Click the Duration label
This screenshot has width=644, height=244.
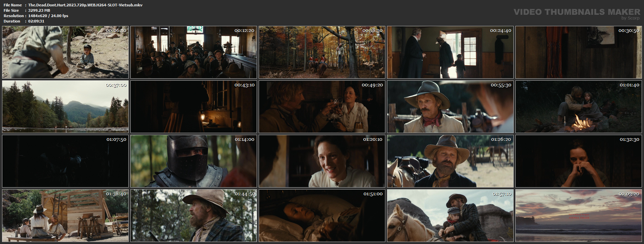12,21
